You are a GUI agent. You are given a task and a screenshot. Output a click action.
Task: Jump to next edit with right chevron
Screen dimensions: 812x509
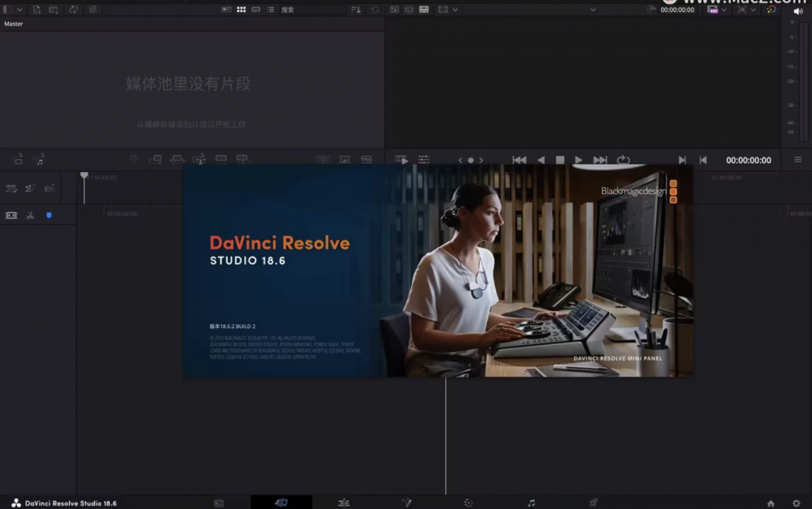(481, 161)
